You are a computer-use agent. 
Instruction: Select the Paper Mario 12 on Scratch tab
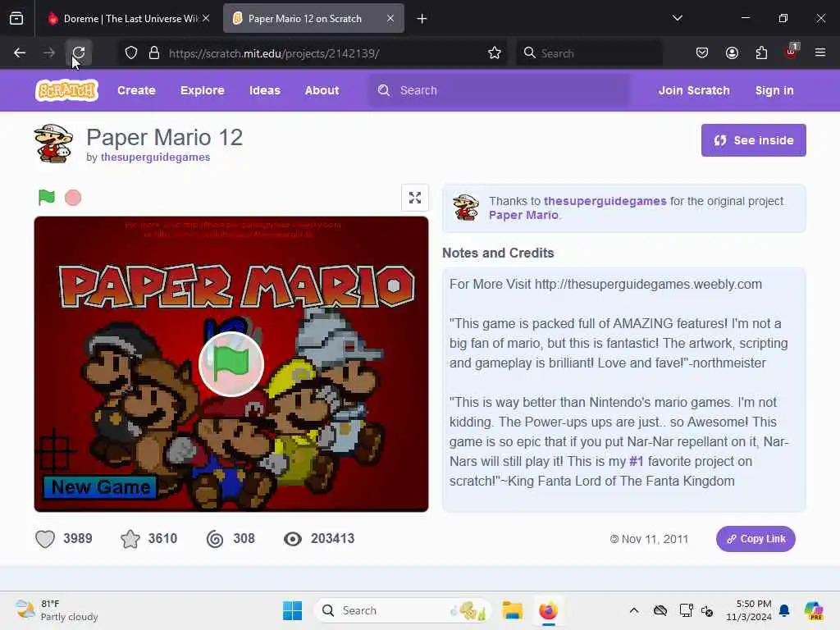pos(313,19)
